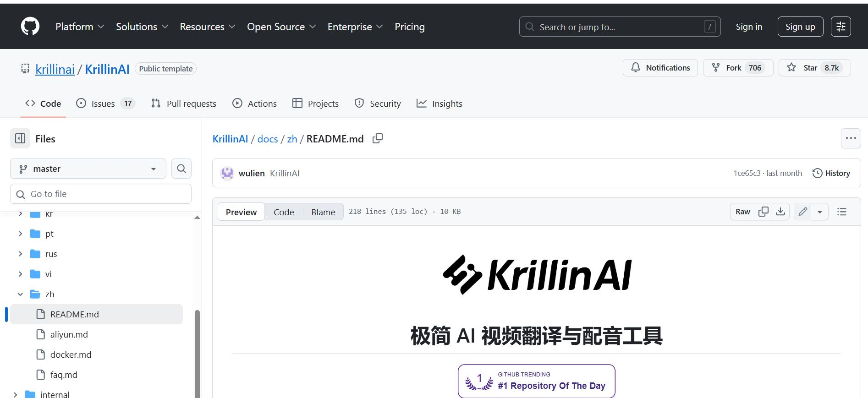Open the Actions tab

[x=254, y=104]
